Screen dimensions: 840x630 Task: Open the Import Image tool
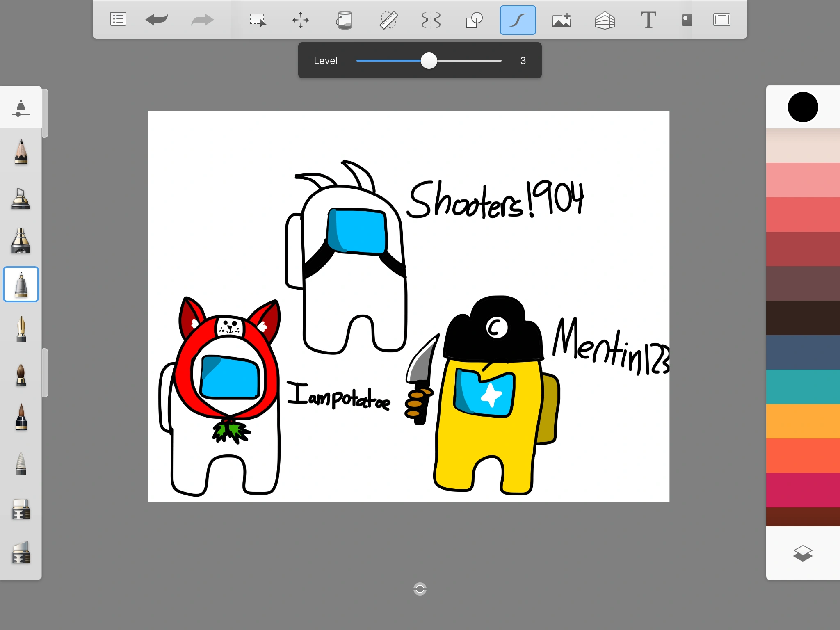[x=562, y=20]
